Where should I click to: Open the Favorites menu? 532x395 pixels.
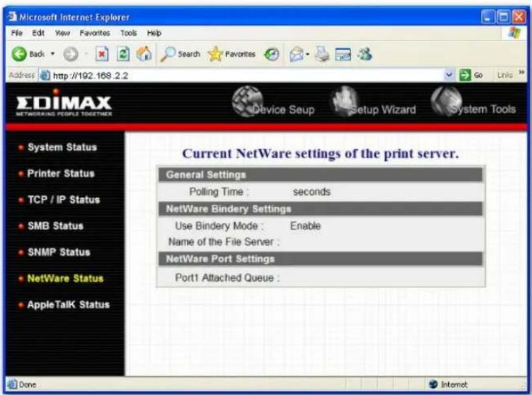tap(95, 33)
